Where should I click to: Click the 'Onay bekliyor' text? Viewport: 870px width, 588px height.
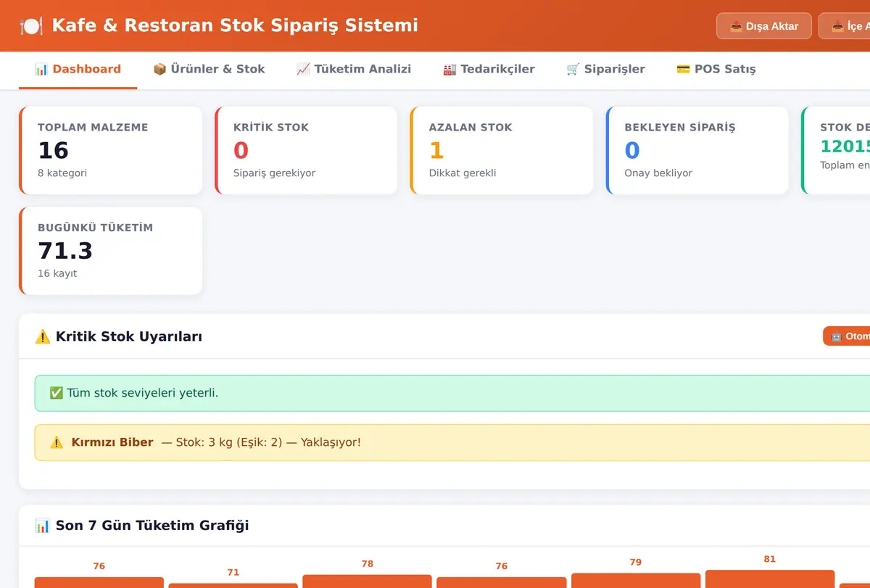pos(658,173)
